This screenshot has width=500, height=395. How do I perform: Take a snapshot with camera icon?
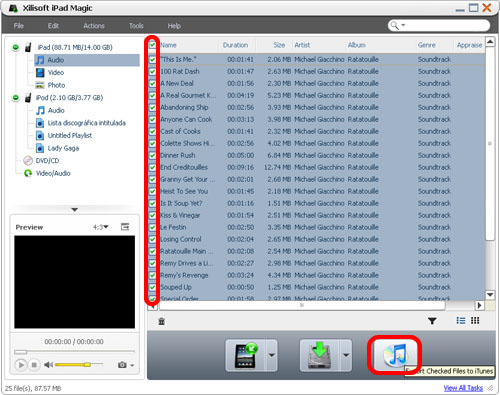(x=122, y=365)
